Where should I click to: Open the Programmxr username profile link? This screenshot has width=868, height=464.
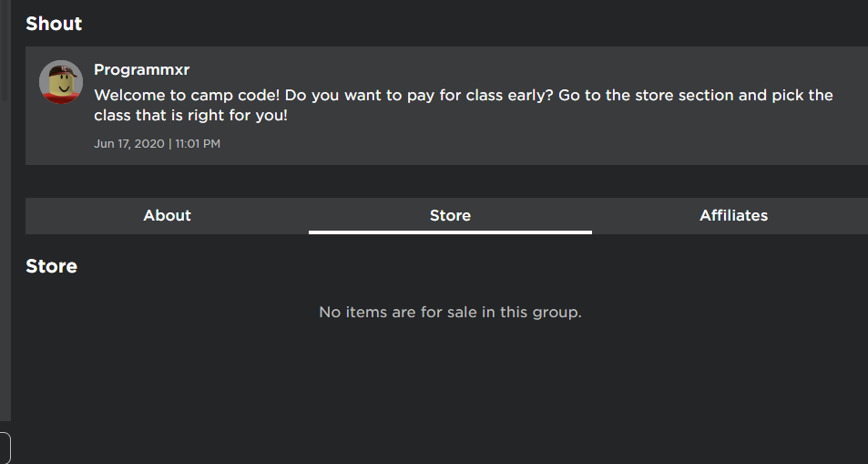click(x=141, y=70)
